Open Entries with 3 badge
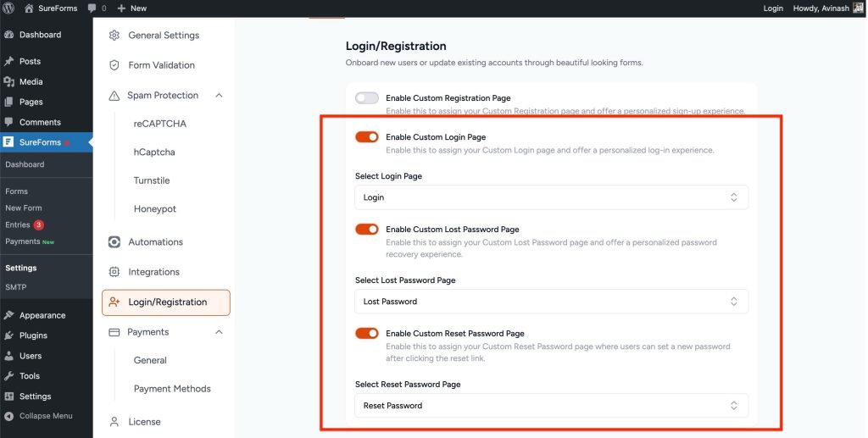The width and height of the screenshot is (868, 438). (x=25, y=225)
